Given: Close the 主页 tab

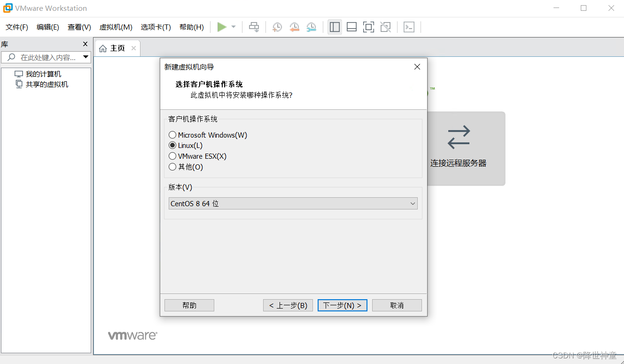Looking at the screenshot, I should (133, 48).
